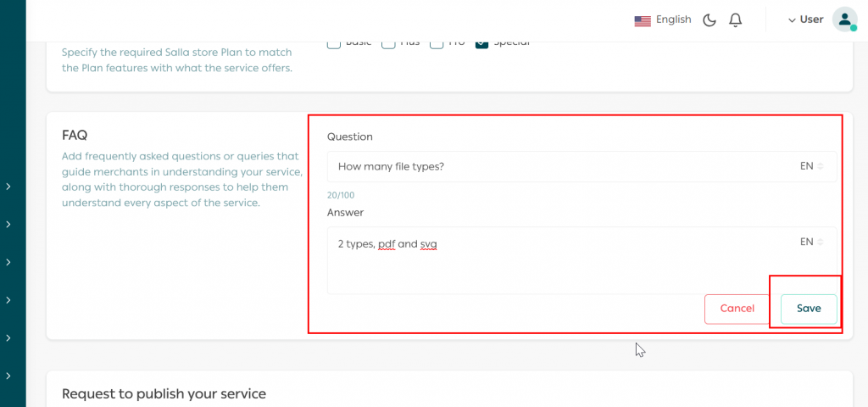Click into the Question input field
This screenshot has width=868, height=407.
click(x=551, y=166)
